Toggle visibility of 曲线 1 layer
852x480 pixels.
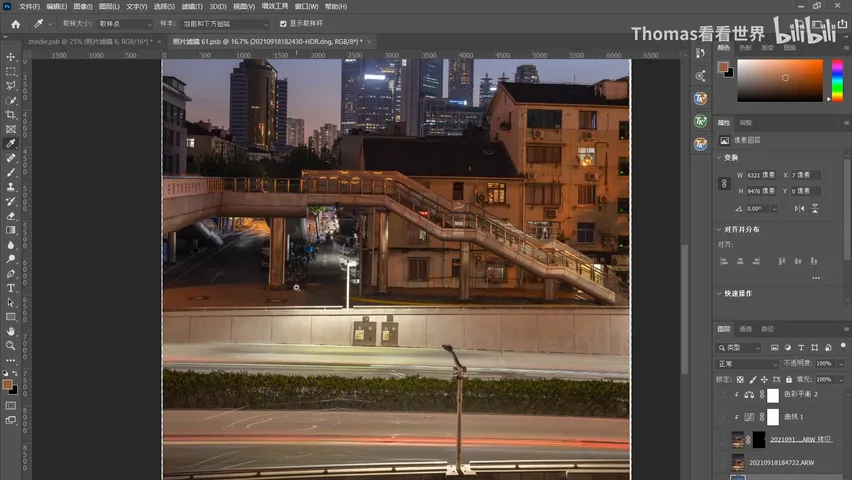coord(721,417)
